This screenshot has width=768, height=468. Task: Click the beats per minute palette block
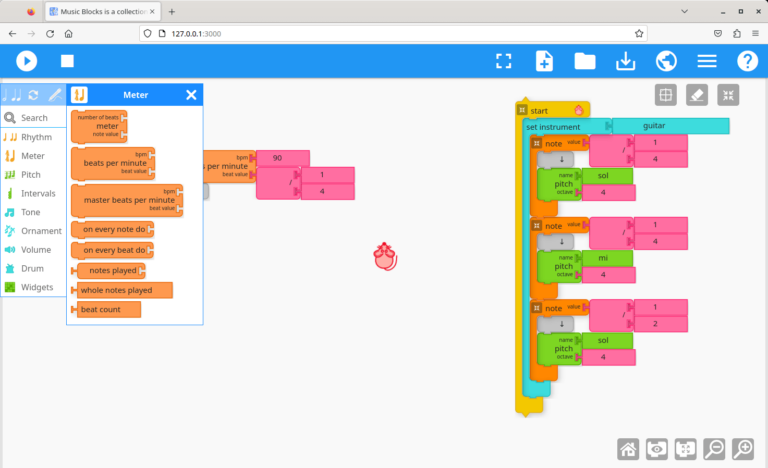click(113, 163)
